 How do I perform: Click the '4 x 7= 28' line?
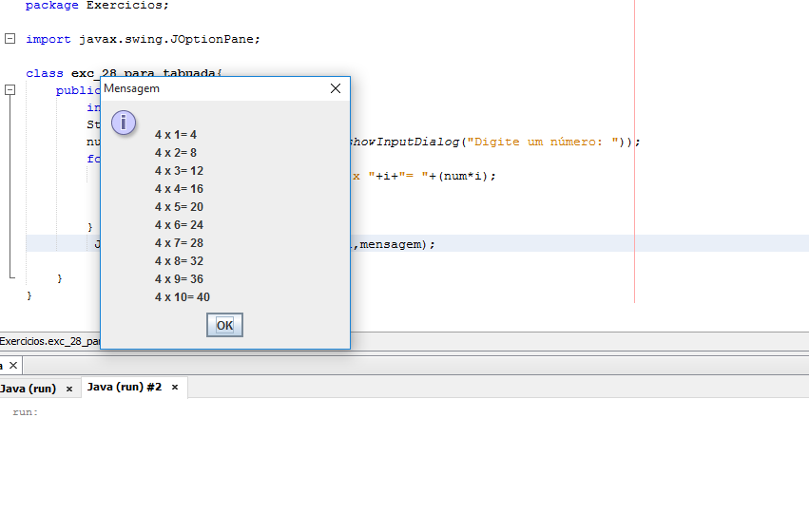(x=179, y=243)
